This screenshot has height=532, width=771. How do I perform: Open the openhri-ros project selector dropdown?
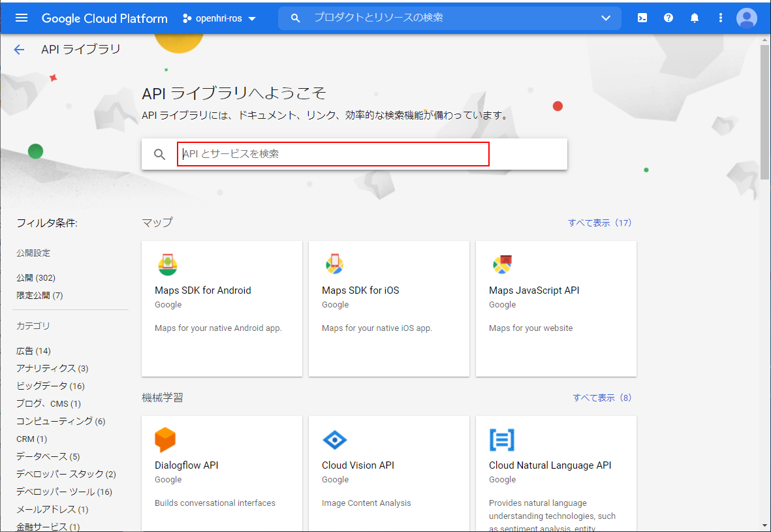219,19
